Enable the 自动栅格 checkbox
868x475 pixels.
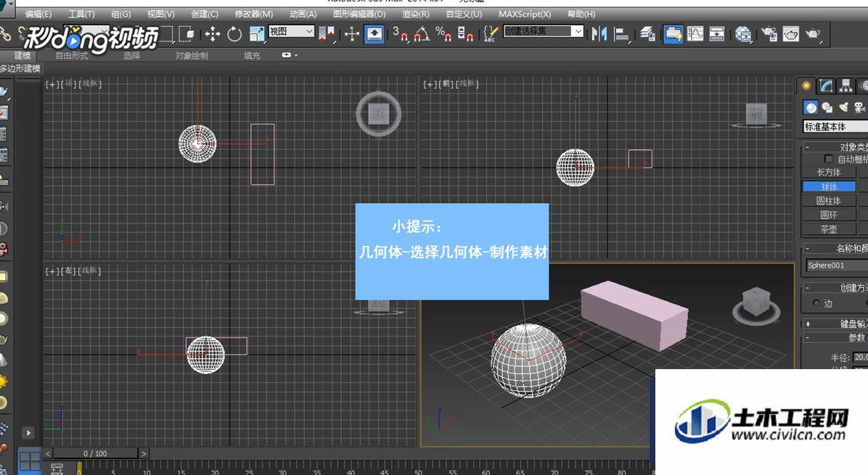pos(829,160)
